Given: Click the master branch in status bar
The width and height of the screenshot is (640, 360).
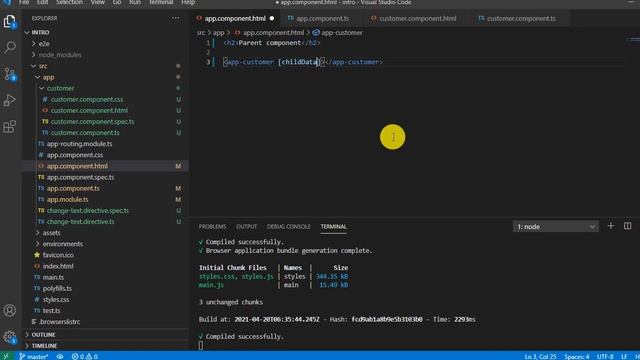Looking at the screenshot, I should click(x=33, y=356).
